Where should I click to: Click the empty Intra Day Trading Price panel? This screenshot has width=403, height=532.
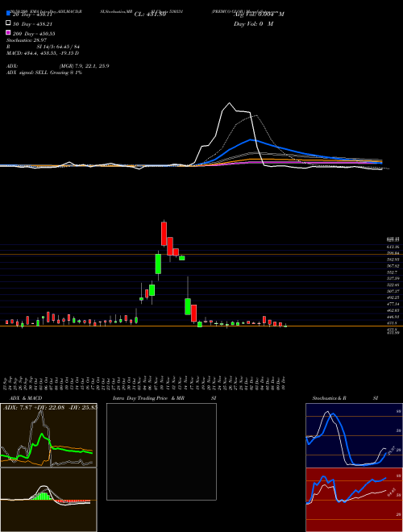[161, 451]
